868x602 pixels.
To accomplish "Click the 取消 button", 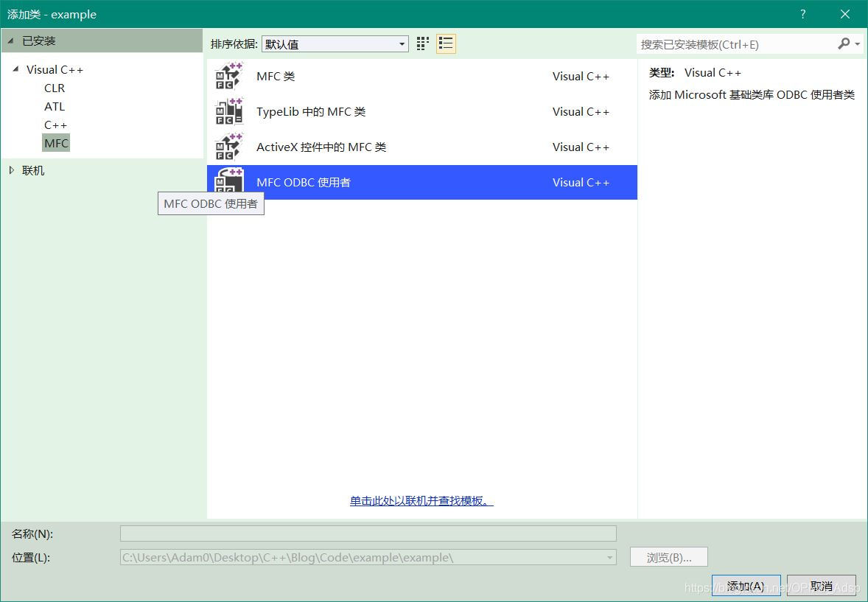I will 821,587.
